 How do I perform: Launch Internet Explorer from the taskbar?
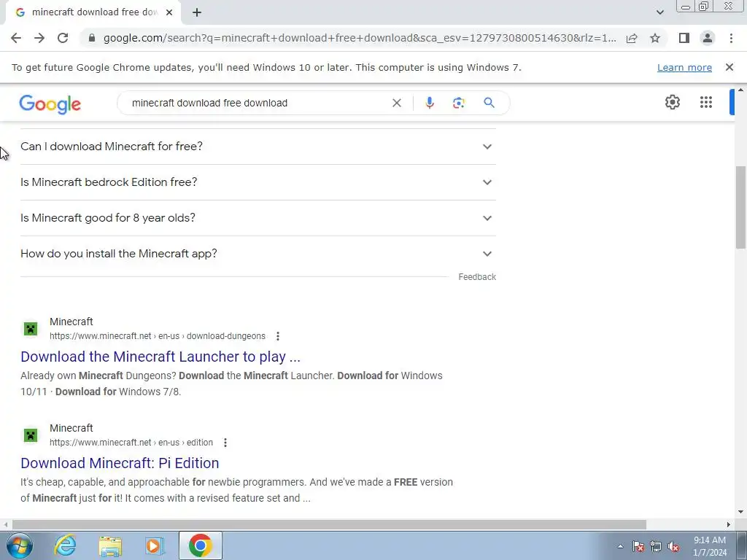point(65,545)
